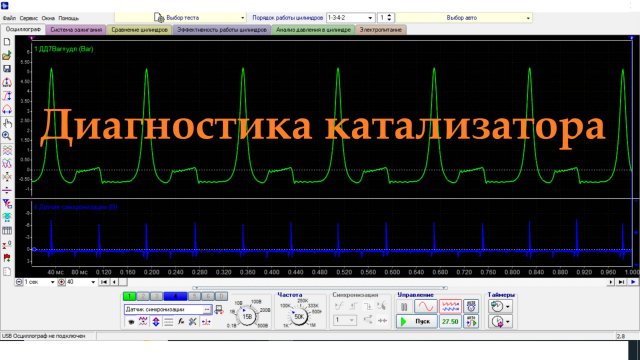This screenshot has width=640, height=360.
Task: Toggle channel 3 button
Action: click(x=156, y=296)
